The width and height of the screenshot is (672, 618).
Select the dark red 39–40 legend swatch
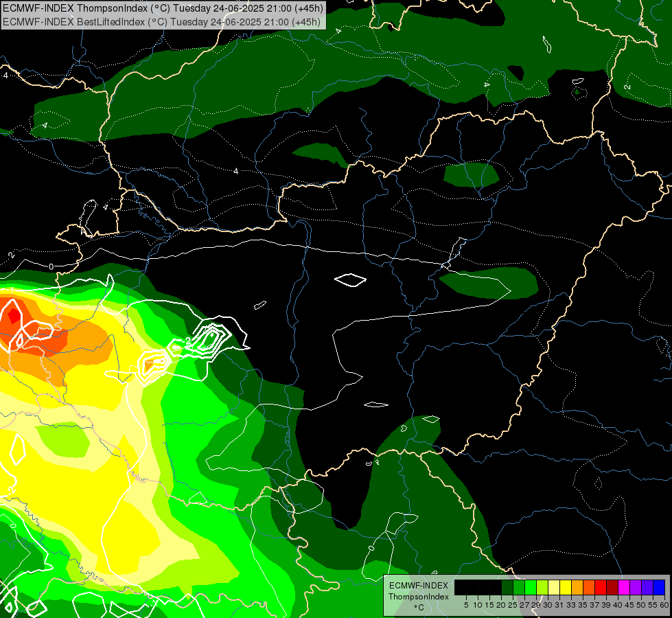click(x=612, y=587)
